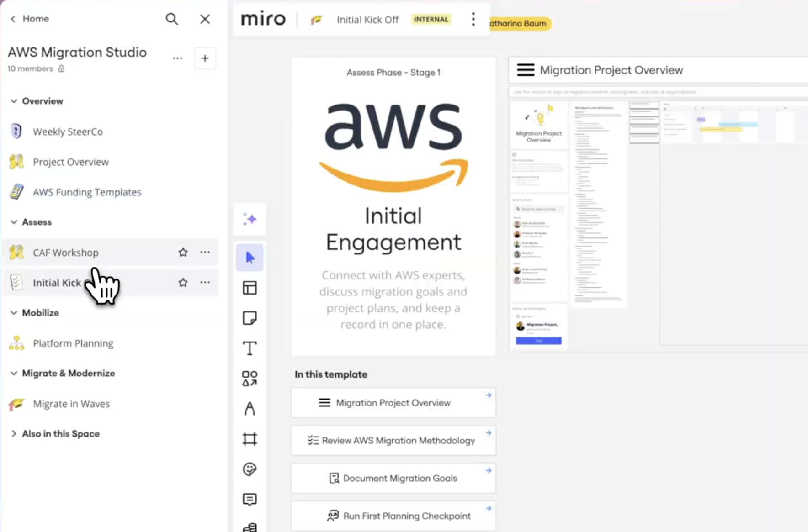Viewport: 808px width, 532px height.
Task: Go back to Home
Action: tap(30, 19)
